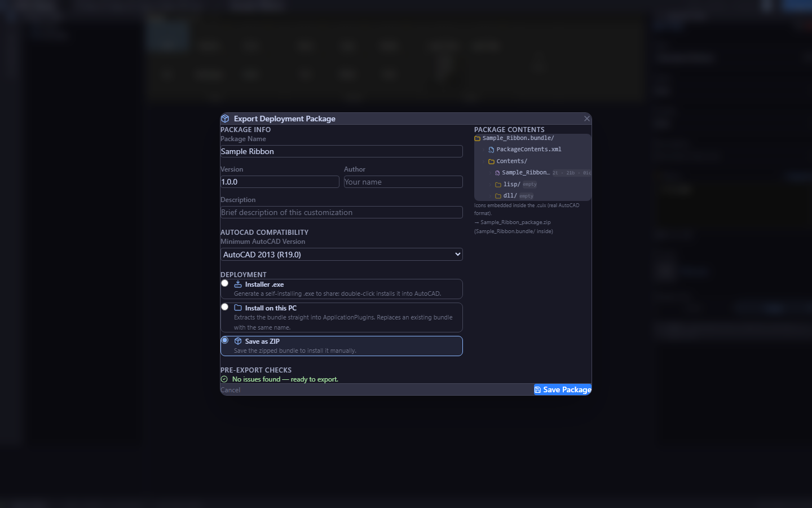
Task: Click the Sample_Ribbon.bundle folder icon
Action: click(477, 138)
